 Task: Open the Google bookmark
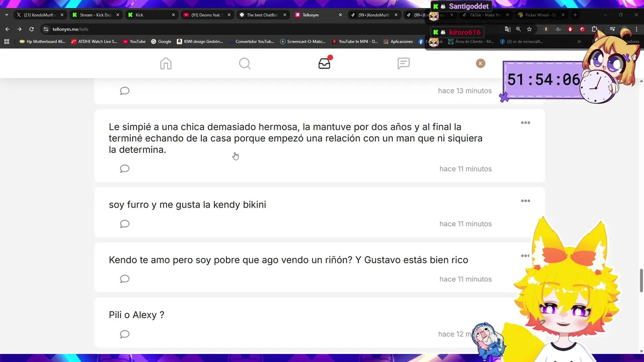pos(162,42)
